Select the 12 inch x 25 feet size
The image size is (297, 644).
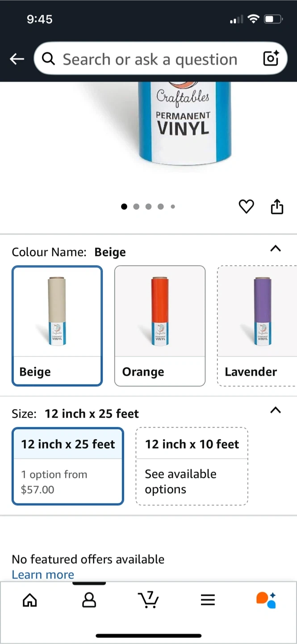click(x=67, y=466)
